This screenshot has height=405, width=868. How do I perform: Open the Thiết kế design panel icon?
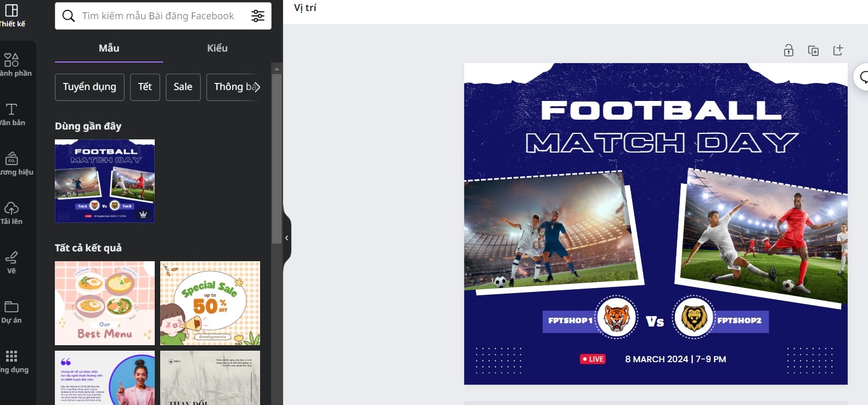point(12,15)
